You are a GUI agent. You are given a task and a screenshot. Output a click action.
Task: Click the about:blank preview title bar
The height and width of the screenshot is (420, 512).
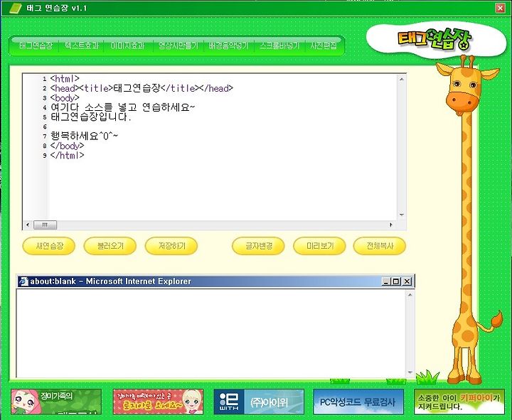(215, 281)
